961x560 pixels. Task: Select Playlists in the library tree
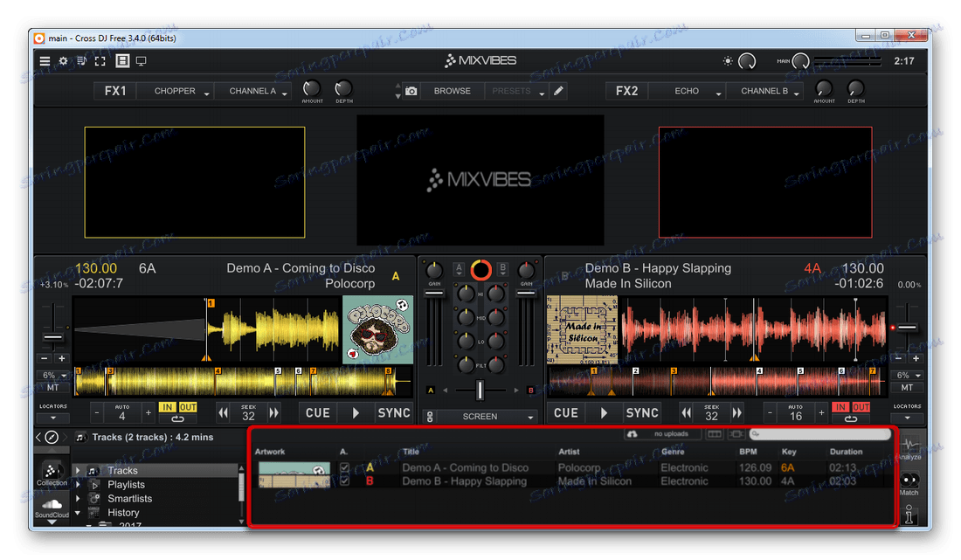126,485
